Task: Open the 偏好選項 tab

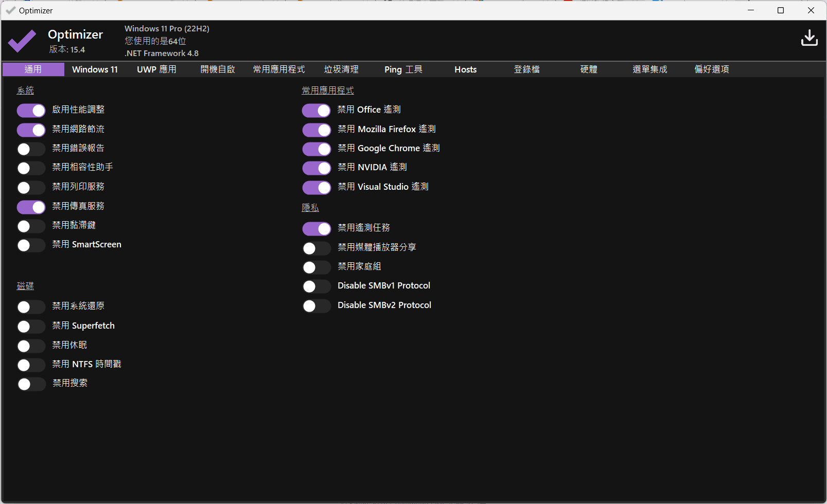Action: pos(711,69)
